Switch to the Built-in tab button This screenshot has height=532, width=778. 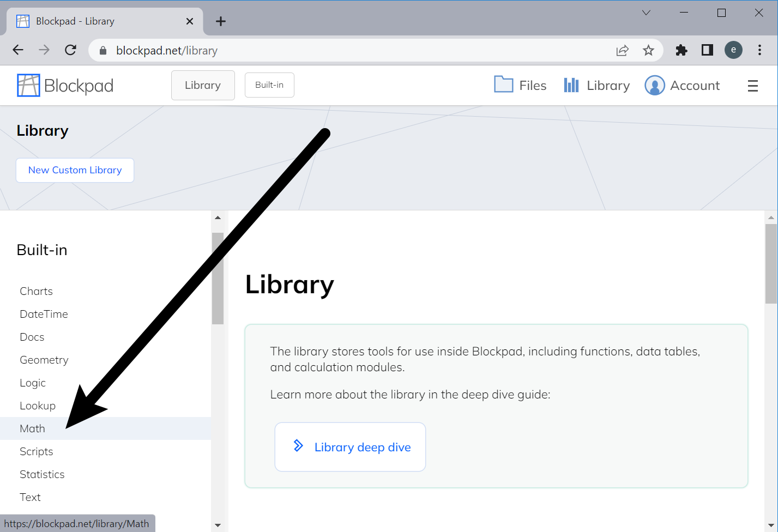[x=269, y=85]
